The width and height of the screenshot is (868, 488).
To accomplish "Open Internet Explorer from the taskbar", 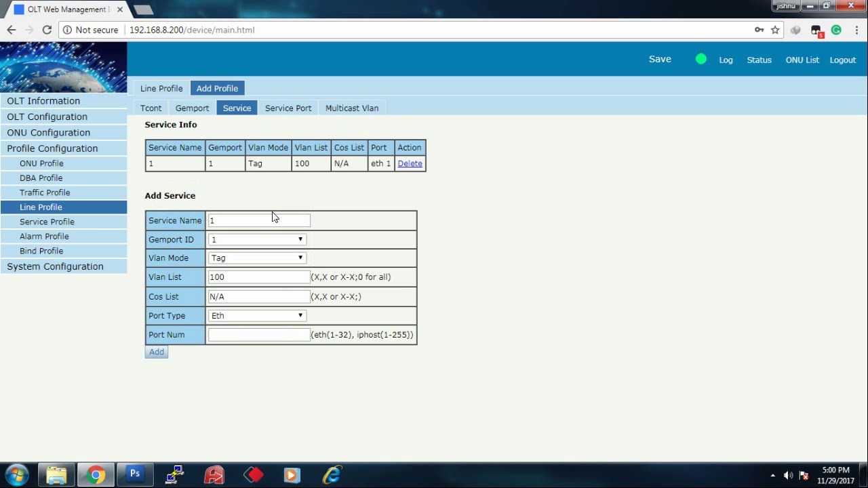I will [x=331, y=474].
